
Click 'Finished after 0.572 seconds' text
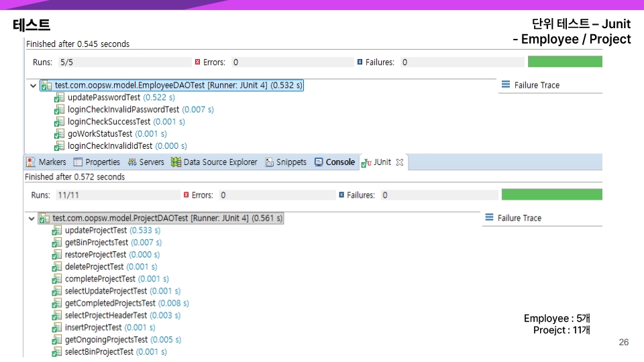click(74, 177)
